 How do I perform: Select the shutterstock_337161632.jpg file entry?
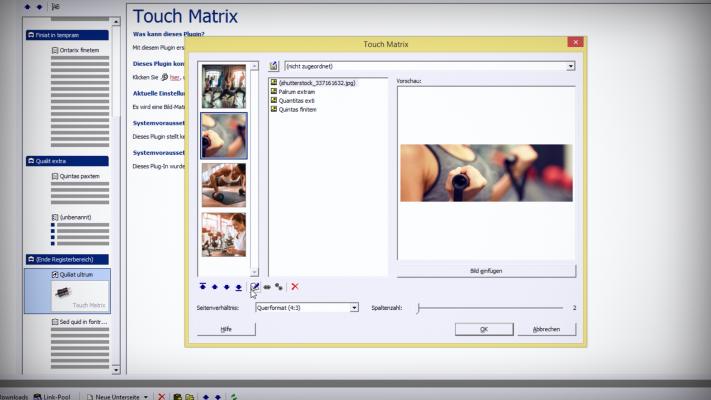317,82
